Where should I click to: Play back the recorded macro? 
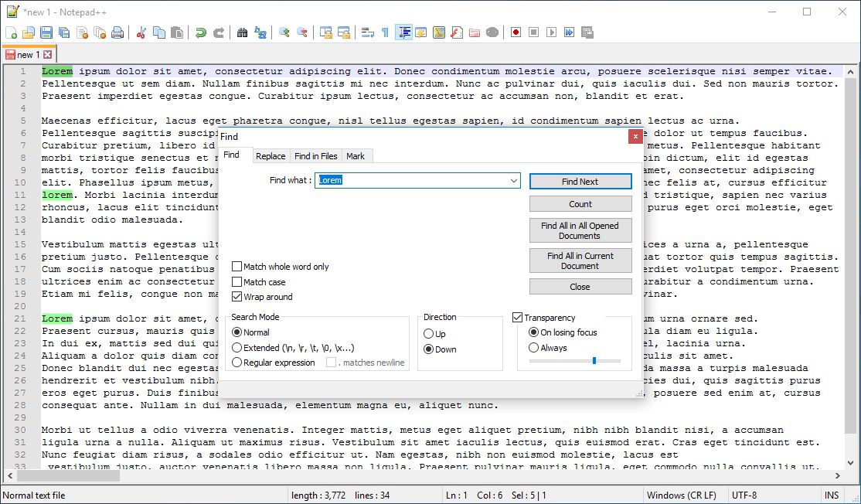point(551,33)
